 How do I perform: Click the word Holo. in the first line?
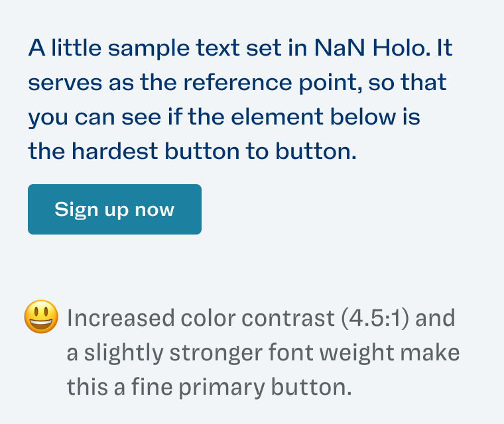pos(401,48)
